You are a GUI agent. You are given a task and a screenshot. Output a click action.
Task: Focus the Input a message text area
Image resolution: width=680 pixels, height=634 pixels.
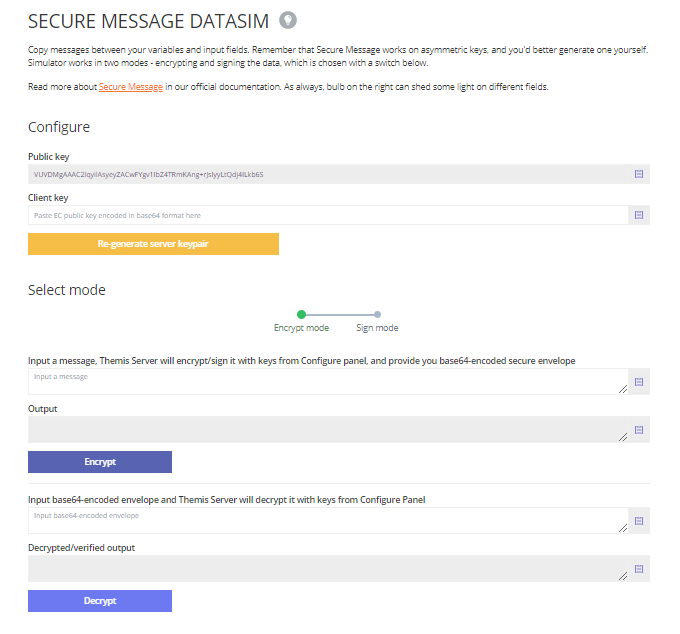coord(328,382)
